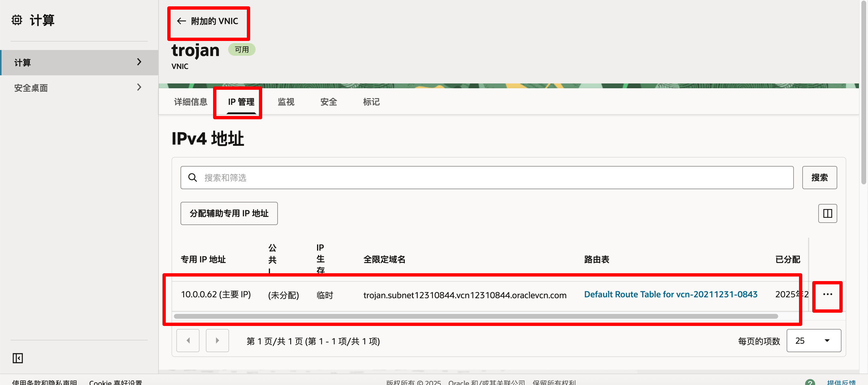
Task: Switch to the 监视 tab
Action: point(286,102)
